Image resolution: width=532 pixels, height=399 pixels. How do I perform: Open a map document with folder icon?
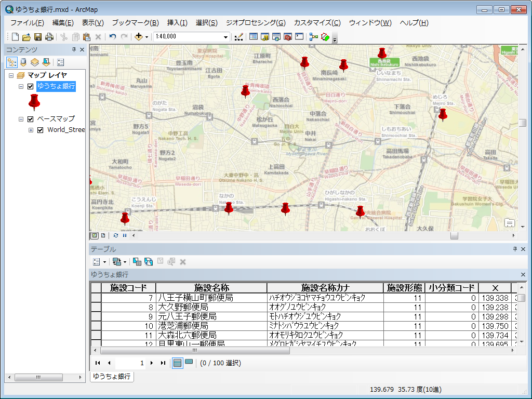point(26,37)
